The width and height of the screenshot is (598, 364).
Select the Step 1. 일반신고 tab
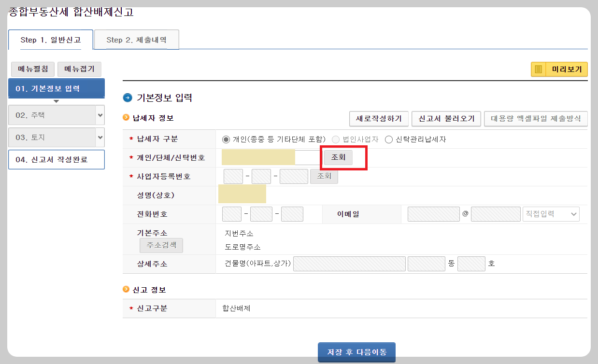[x=50, y=40]
